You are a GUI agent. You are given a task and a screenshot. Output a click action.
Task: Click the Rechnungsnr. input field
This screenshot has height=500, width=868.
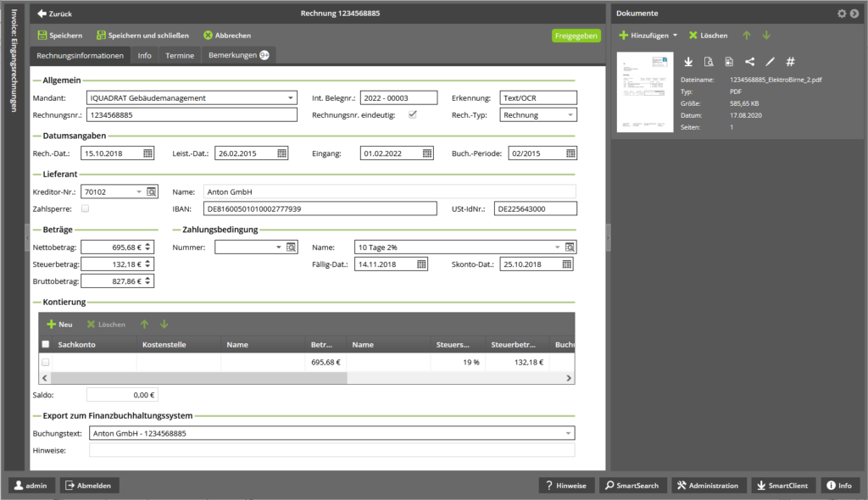click(x=192, y=114)
